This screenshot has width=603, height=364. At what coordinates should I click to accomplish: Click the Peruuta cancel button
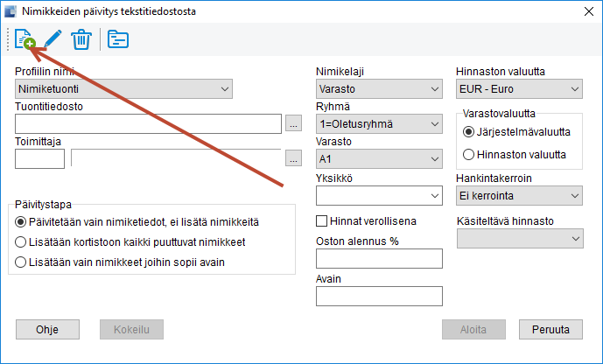550,329
